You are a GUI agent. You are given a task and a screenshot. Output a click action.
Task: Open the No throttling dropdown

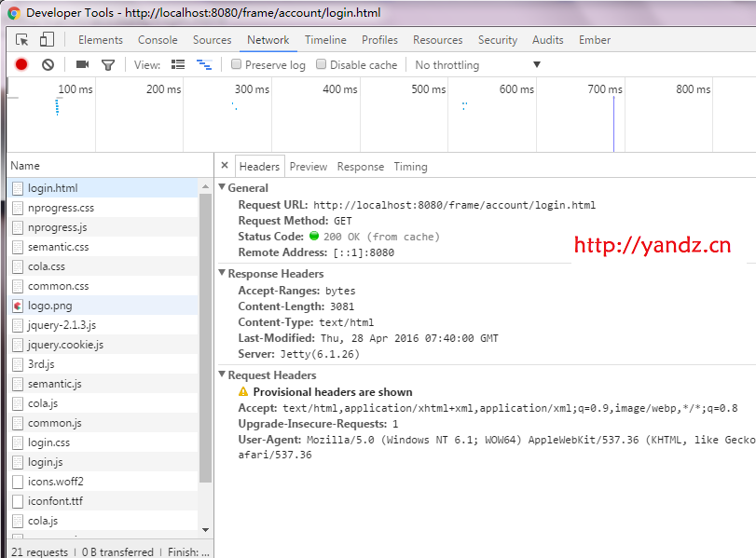[478, 64]
